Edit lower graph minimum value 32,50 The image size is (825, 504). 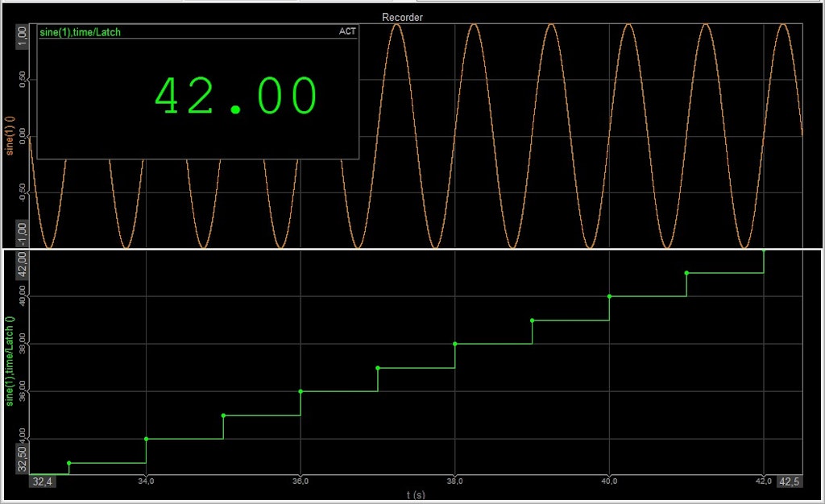[22, 460]
